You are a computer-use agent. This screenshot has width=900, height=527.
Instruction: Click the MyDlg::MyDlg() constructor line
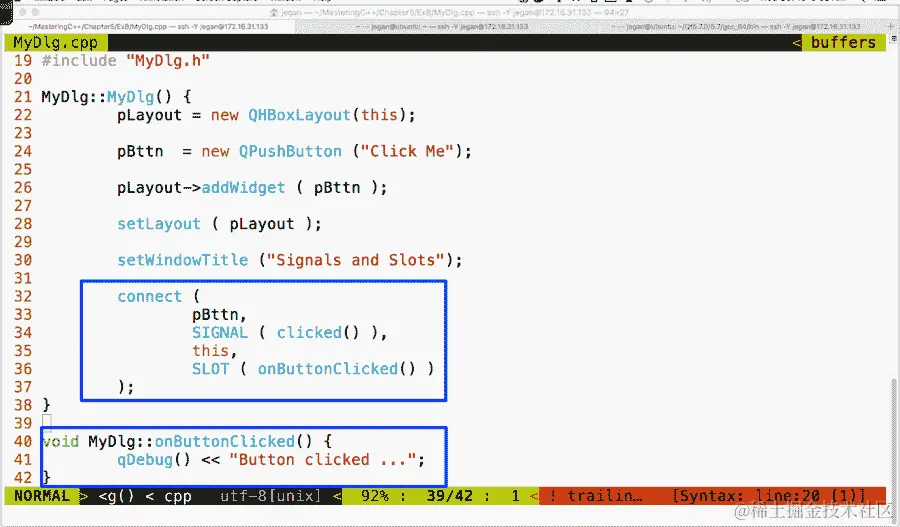point(116,97)
